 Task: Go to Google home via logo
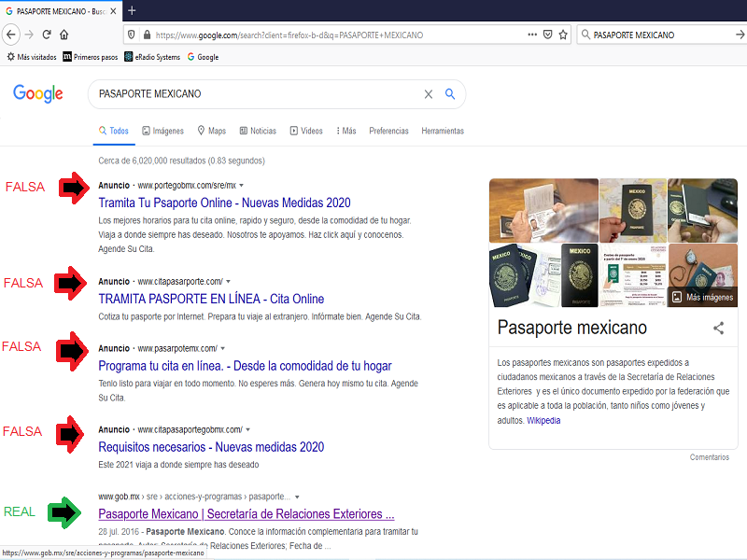(x=38, y=93)
